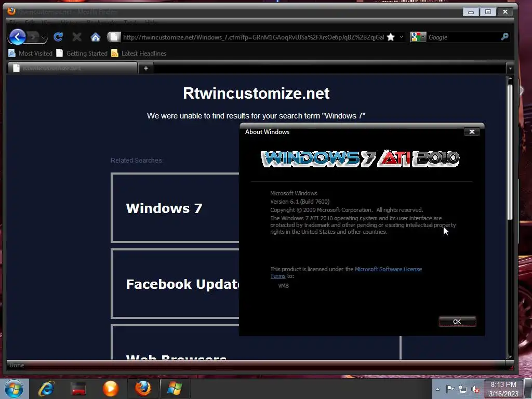The width and height of the screenshot is (532, 399).
Task: Open the Most Visited bookmarks folder
Action: 30,54
